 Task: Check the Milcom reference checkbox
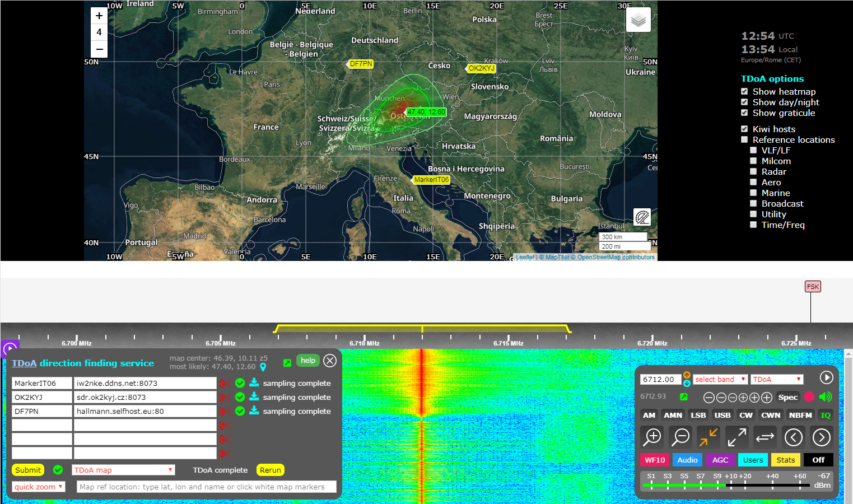753,161
